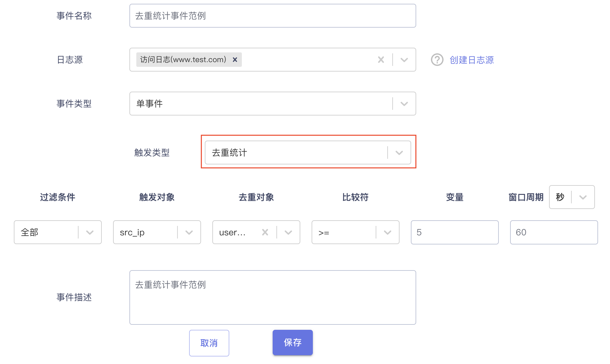Clear the 去重对象 user selection
610x364 pixels.
265,232
